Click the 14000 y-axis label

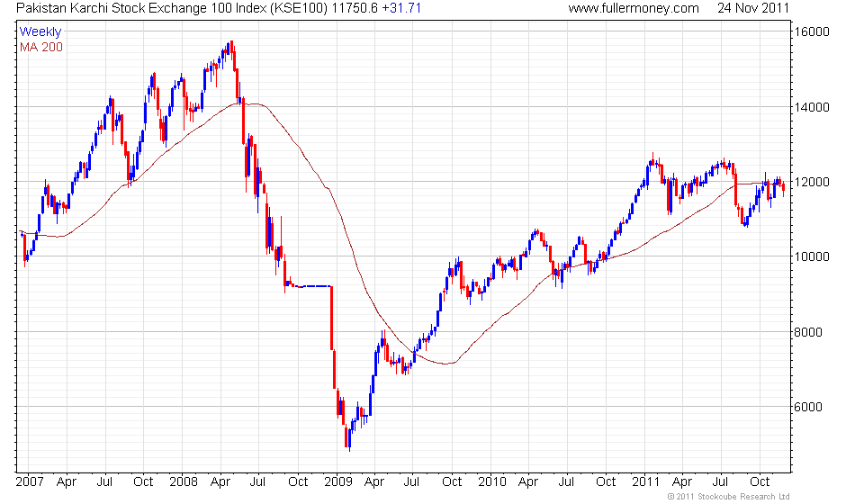tap(811, 107)
